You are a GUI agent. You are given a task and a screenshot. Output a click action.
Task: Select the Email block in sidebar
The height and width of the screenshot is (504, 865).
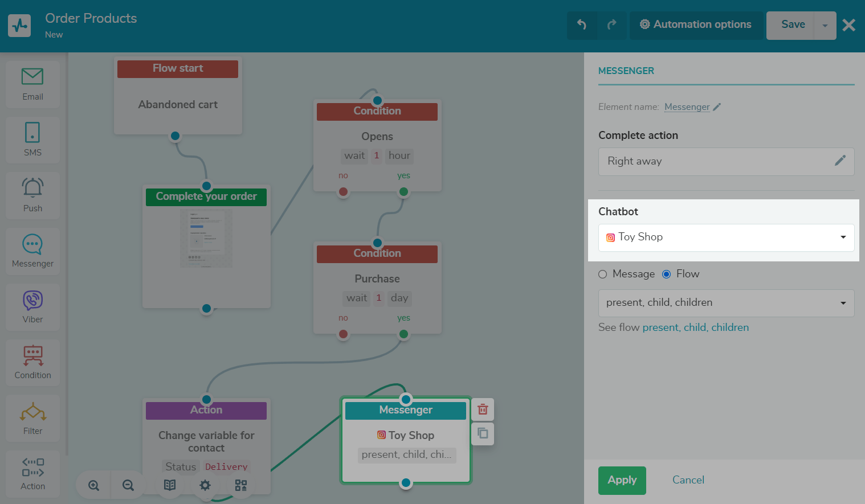tap(32, 84)
